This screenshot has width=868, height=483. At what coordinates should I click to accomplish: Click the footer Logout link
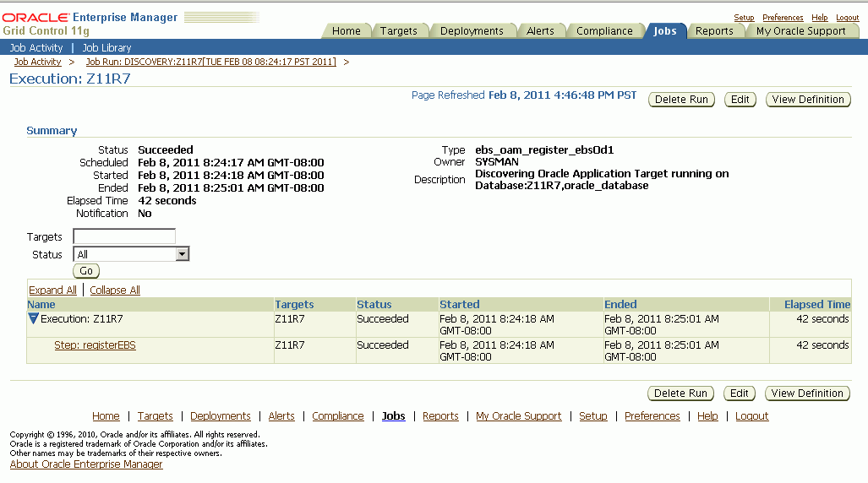tap(751, 416)
